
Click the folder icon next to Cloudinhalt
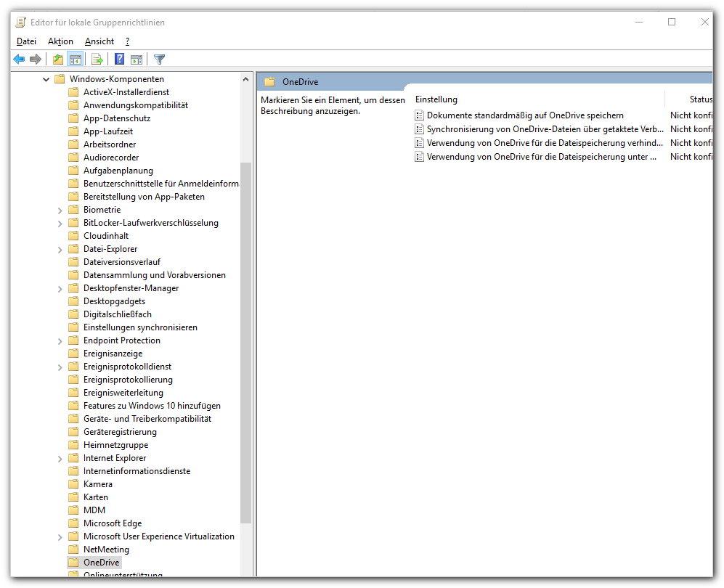(73, 236)
